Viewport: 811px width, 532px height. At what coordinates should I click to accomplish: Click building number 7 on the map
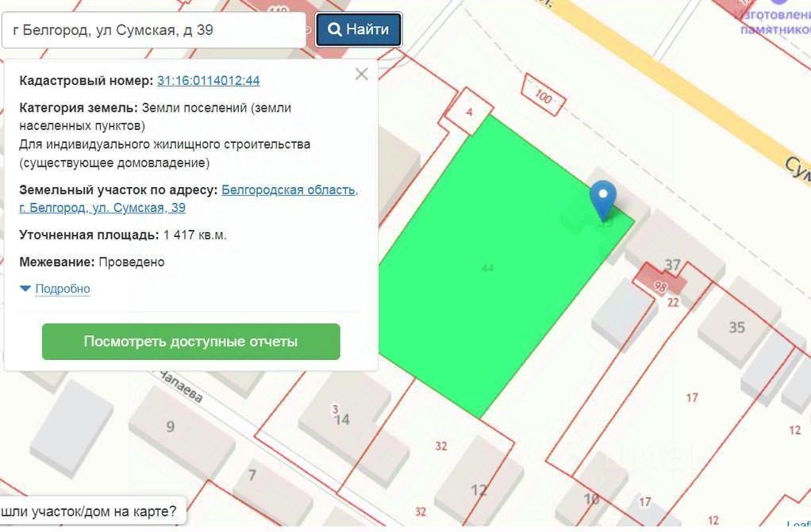[x=252, y=475]
